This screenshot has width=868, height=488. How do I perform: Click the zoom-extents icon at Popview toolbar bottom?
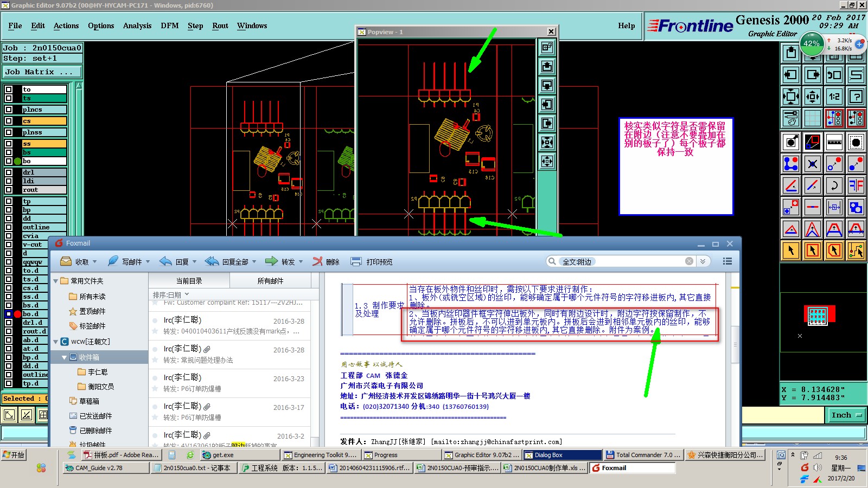[547, 161]
